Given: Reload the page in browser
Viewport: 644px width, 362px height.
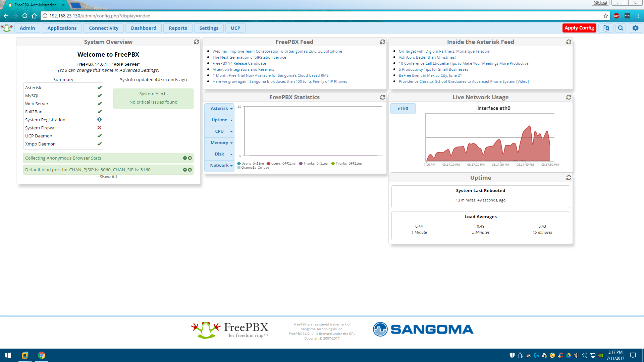Looking at the screenshot, I should click(x=25, y=16).
